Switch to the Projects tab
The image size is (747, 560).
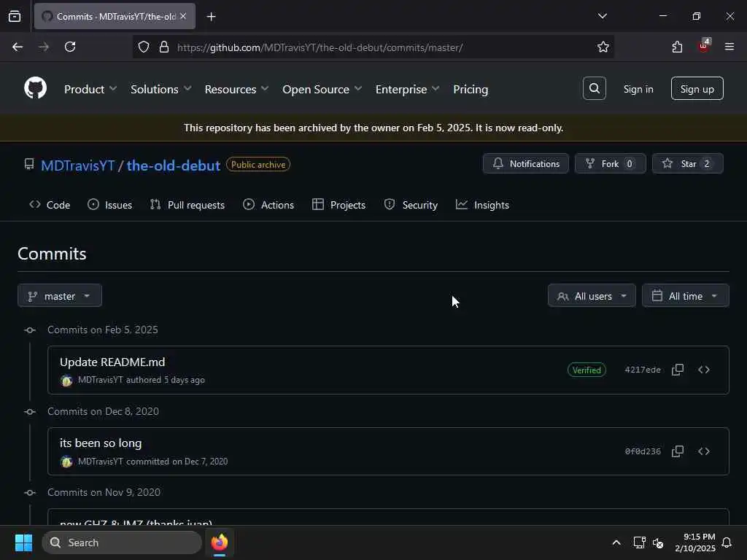tap(338, 205)
